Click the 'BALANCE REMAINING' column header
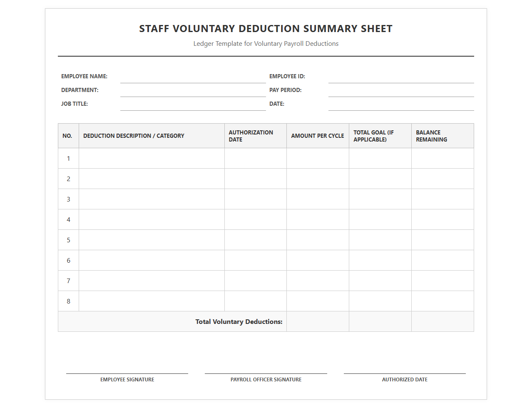The image size is (532, 408). (x=443, y=136)
